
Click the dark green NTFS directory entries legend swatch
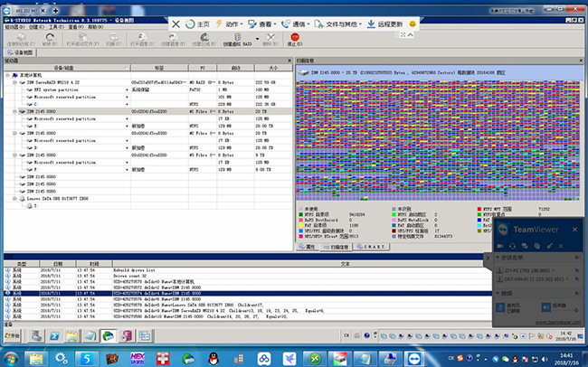[300, 214]
